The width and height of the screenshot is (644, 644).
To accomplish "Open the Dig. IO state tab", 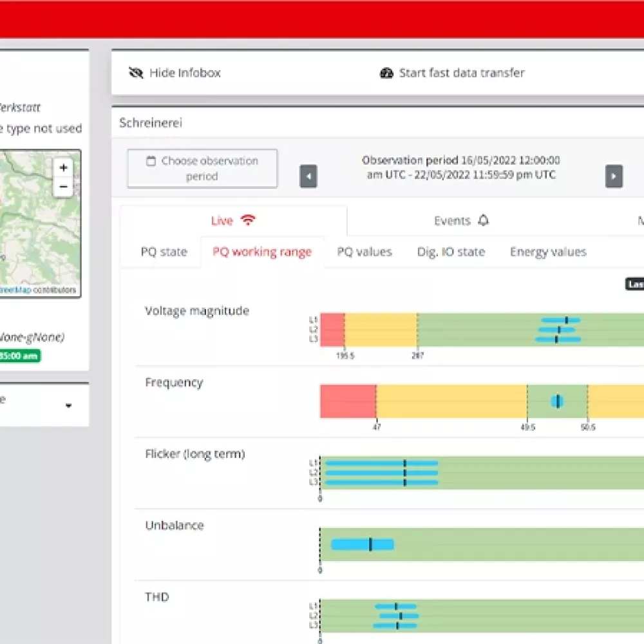I will click(x=451, y=252).
